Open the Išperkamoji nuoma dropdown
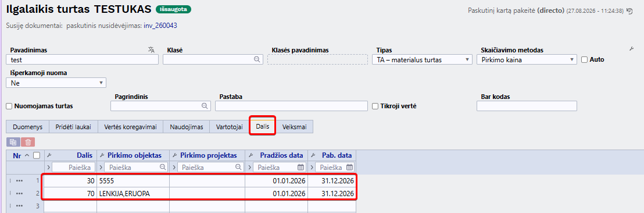Image resolution: width=644 pixels, height=213 pixels. (x=56, y=83)
